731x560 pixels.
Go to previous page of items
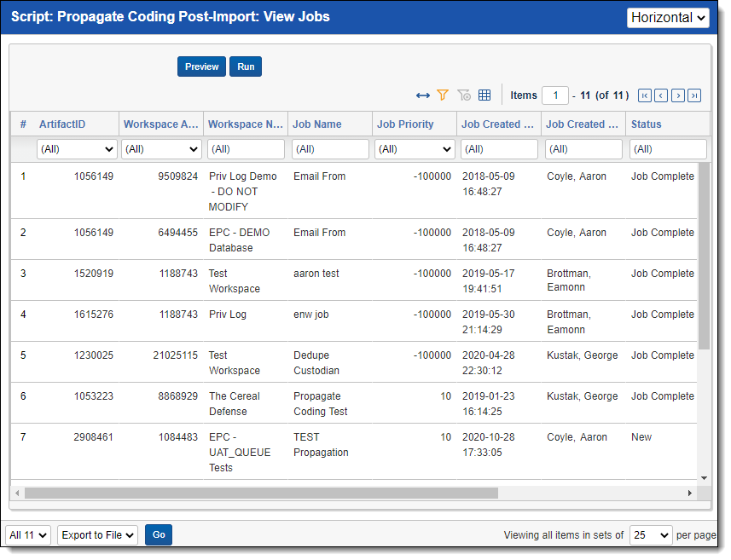[x=661, y=95]
